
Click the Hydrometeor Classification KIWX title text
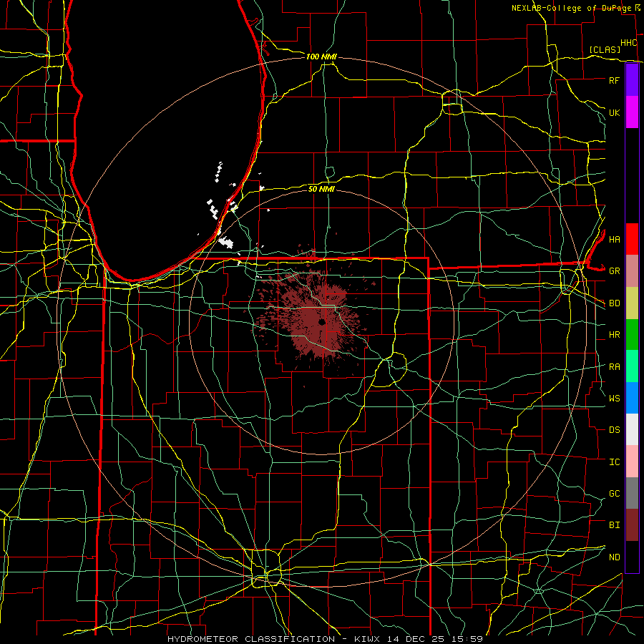coord(325,639)
